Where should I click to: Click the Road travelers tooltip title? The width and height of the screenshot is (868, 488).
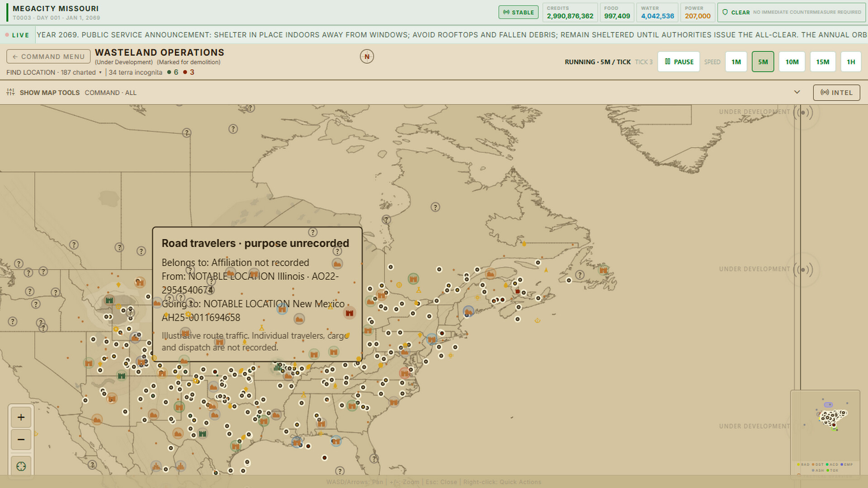click(x=255, y=243)
